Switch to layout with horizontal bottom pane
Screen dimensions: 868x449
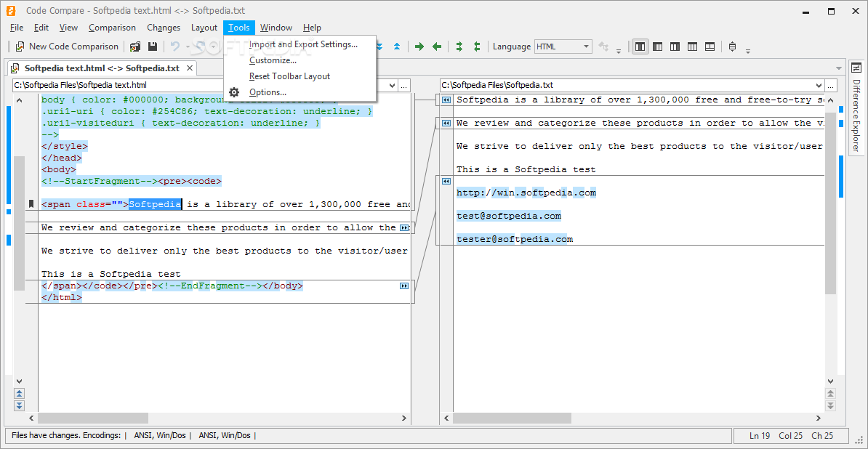click(x=710, y=46)
